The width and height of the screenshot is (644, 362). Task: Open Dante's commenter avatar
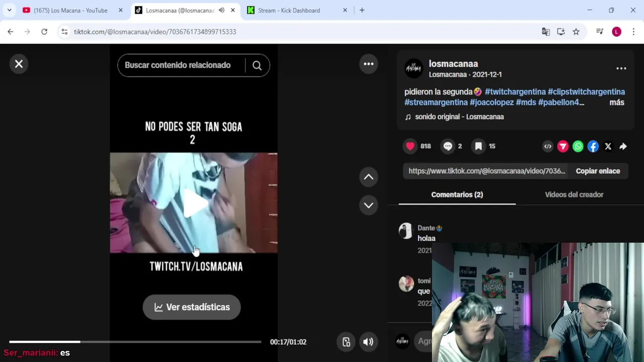(406, 231)
